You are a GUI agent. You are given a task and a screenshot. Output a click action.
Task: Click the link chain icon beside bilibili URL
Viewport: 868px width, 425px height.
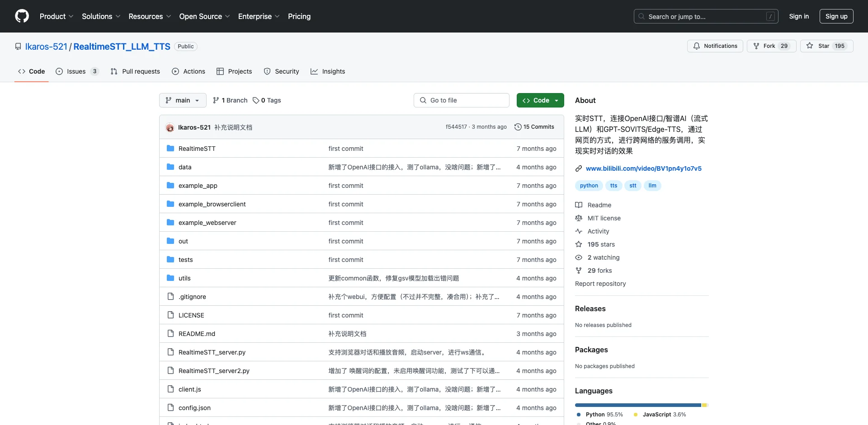579,168
